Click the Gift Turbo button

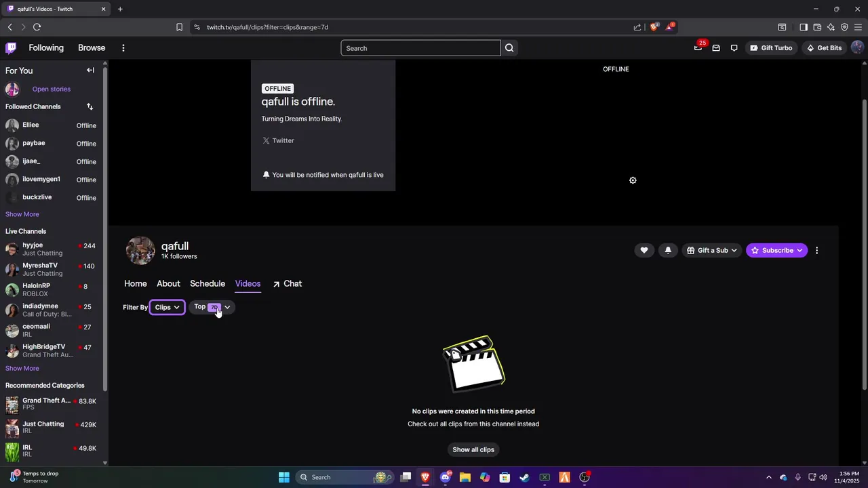[771, 48]
